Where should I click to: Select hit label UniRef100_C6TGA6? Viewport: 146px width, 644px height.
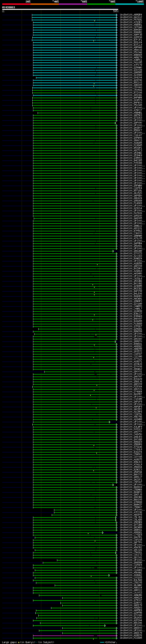(x=131, y=27)
